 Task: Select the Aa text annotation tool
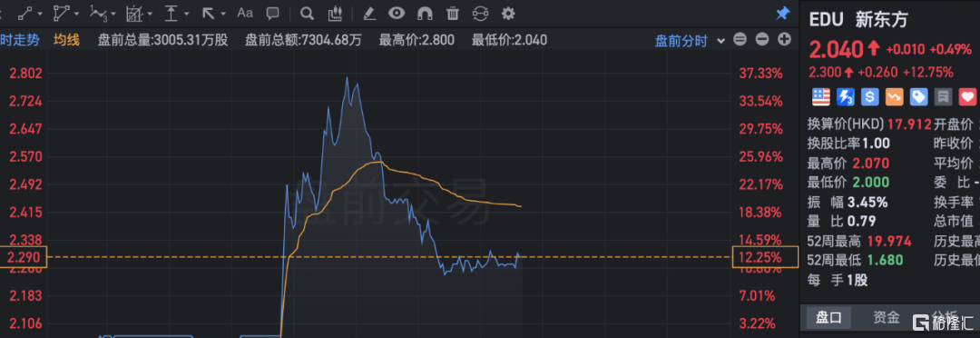245,13
